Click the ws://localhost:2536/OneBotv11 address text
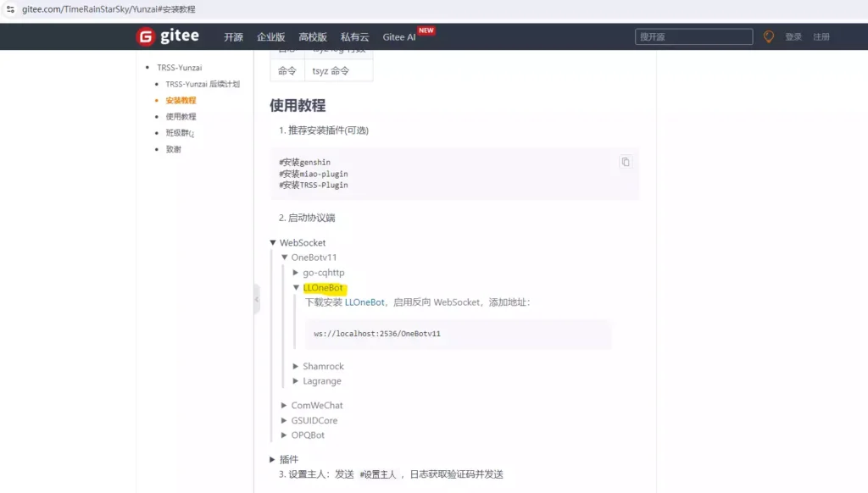 coord(377,334)
